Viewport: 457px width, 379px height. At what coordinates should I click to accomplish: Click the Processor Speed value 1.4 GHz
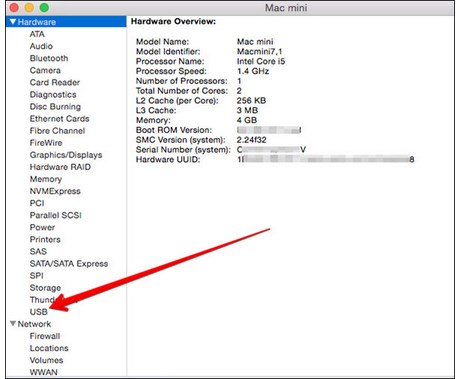(253, 71)
